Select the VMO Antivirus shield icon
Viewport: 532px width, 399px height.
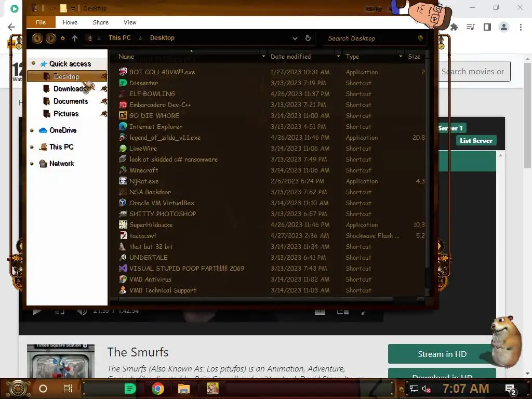[123, 279]
